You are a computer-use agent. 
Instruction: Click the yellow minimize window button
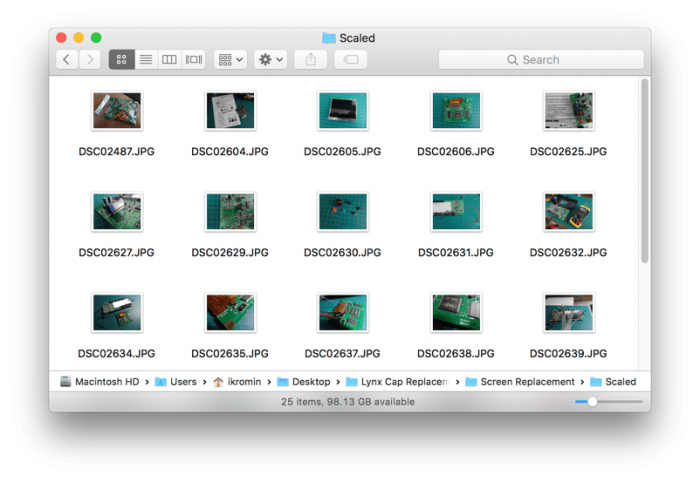[x=79, y=37]
